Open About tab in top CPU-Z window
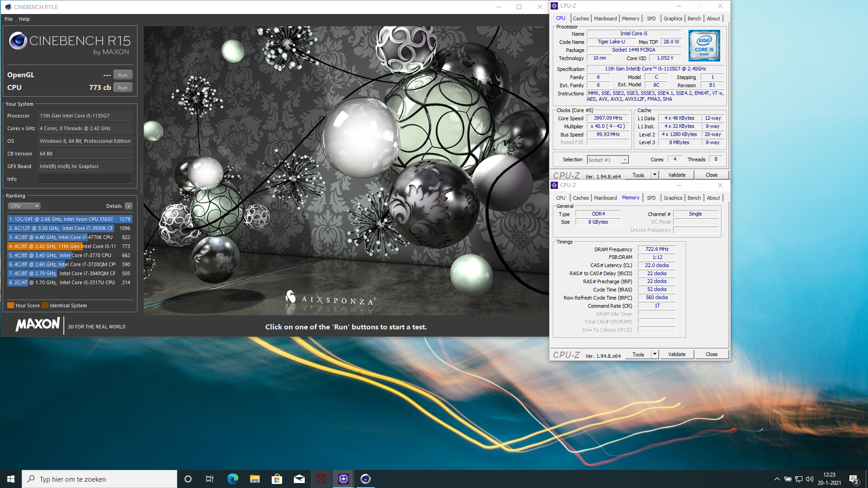 713,19
